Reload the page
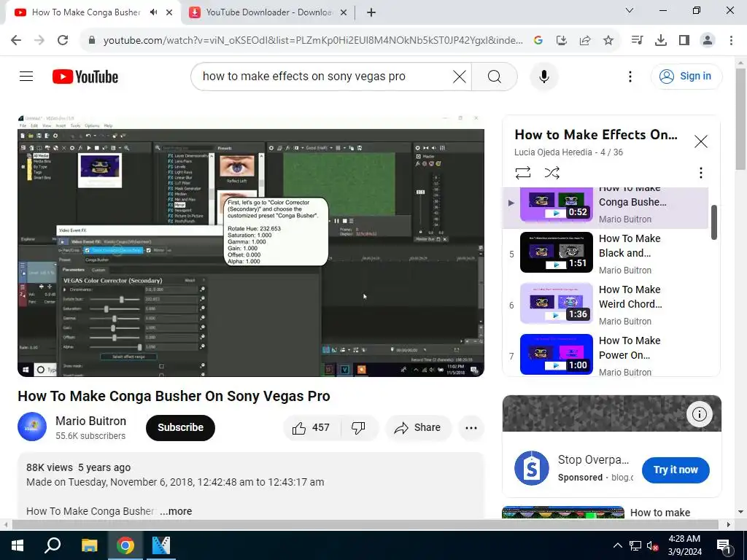The height and width of the screenshot is (560, 747). point(63,40)
